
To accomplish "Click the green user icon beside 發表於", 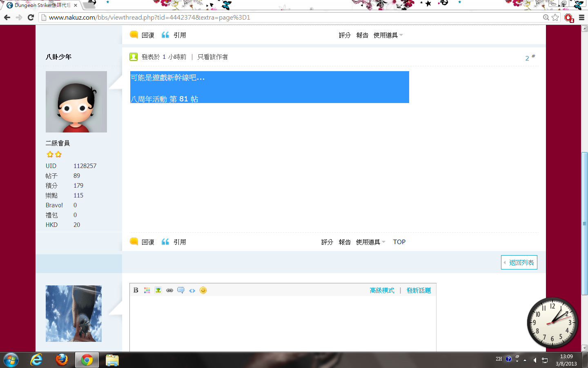I will point(134,57).
